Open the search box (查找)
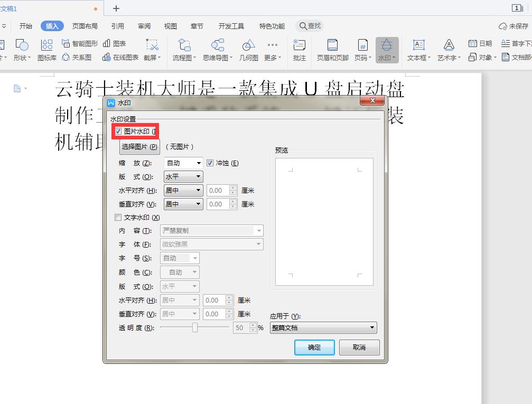The image size is (532, 404). coord(310,26)
